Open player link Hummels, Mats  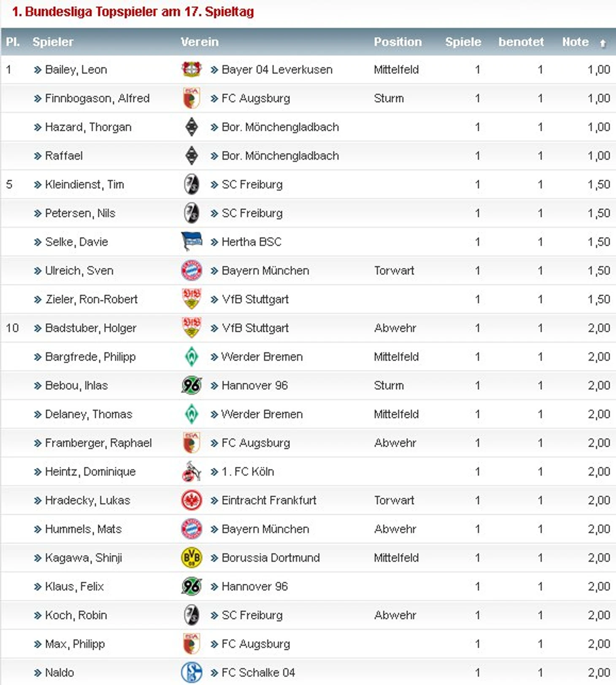(83, 529)
